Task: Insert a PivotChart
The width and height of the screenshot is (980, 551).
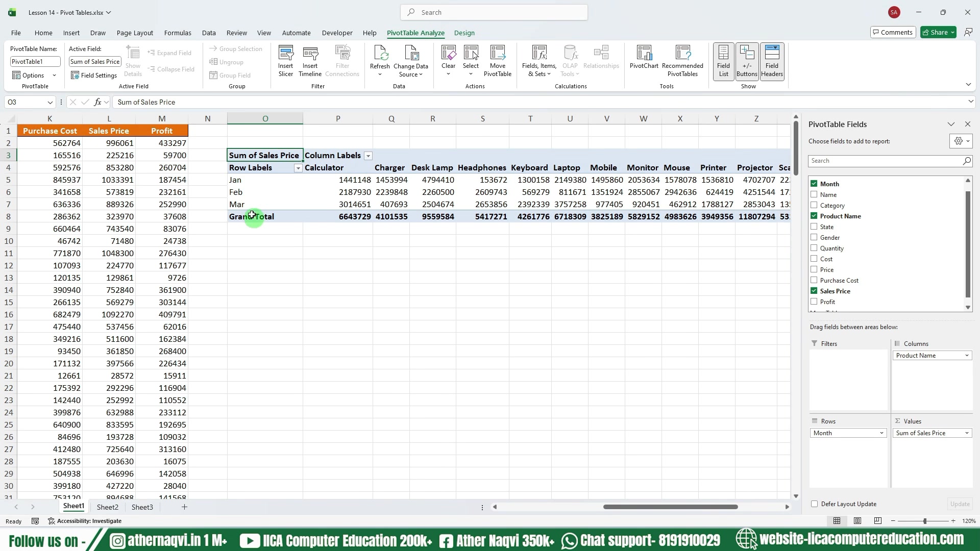Action: click(x=644, y=57)
